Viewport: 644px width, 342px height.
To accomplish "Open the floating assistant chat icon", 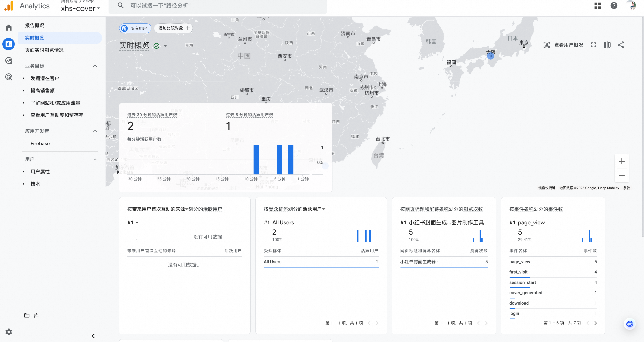I will click(629, 323).
